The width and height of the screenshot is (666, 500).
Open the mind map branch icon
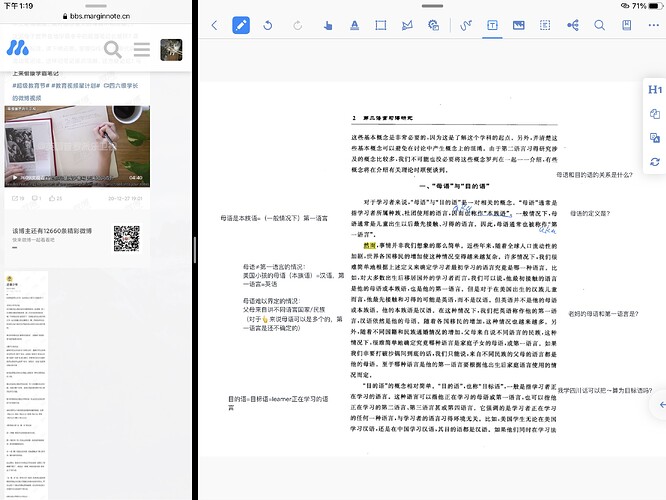(573, 25)
